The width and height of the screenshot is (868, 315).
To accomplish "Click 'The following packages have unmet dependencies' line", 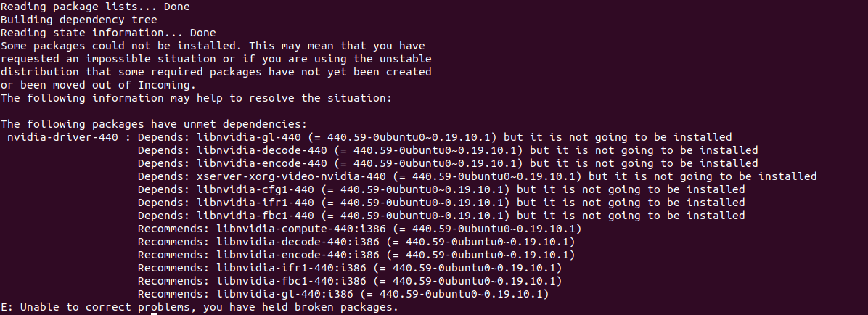I will point(154,124).
